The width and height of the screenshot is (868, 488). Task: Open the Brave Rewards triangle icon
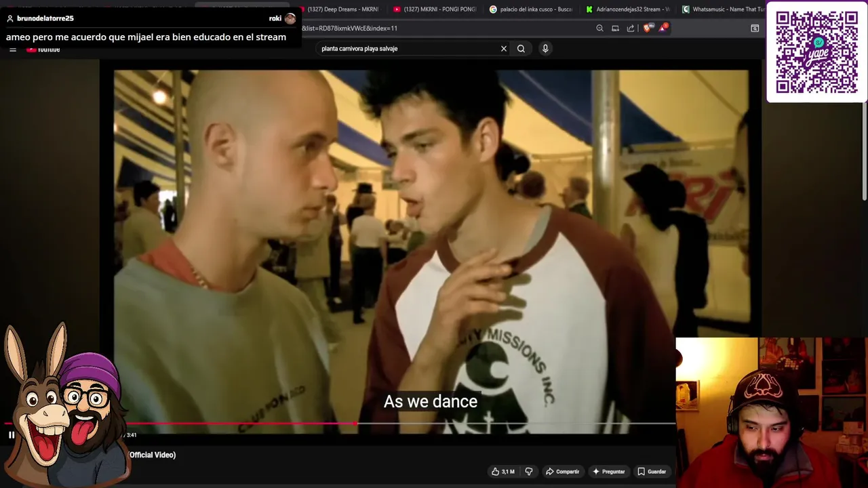pyautogui.click(x=663, y=28)
